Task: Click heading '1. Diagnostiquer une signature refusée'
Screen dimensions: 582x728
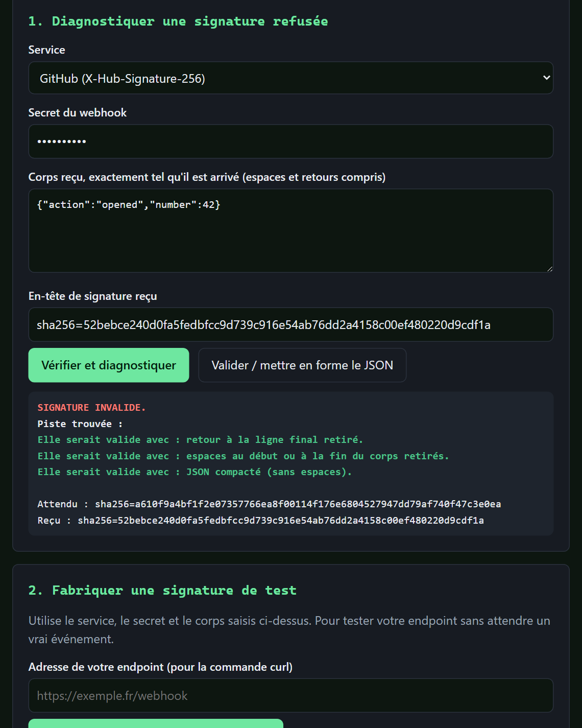Action: 178,21
